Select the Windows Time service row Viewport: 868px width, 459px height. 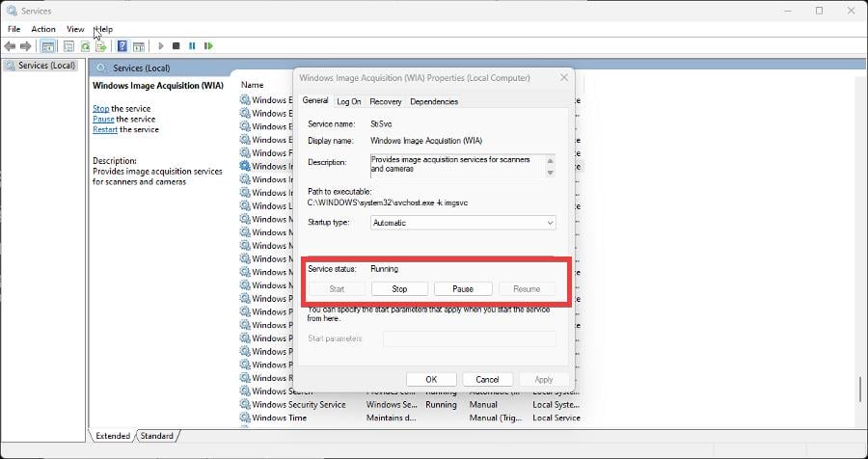coord(410,418)
